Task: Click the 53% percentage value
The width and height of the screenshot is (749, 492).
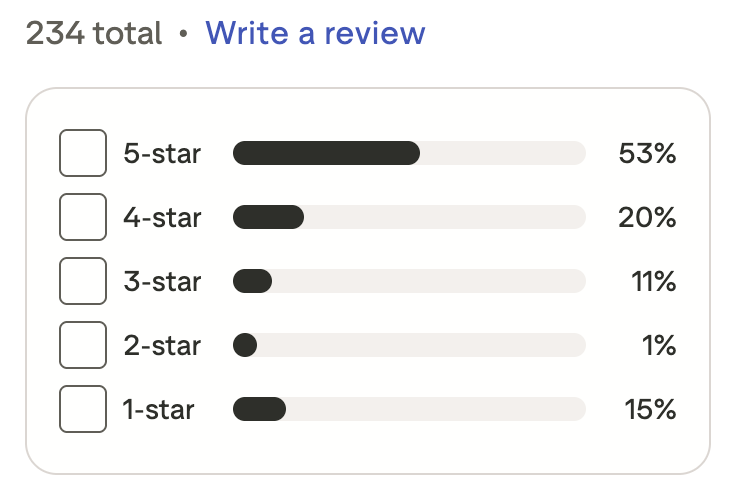Action: [x=647, y=154]
